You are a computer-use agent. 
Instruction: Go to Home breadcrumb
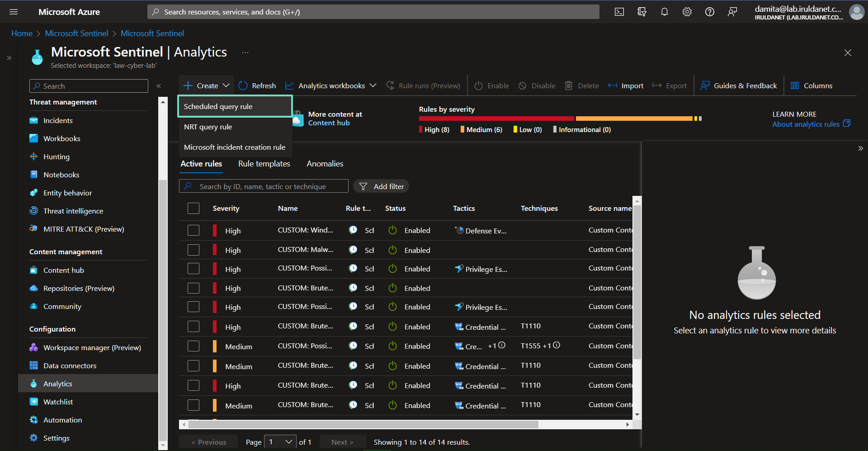tap(22, 33)
